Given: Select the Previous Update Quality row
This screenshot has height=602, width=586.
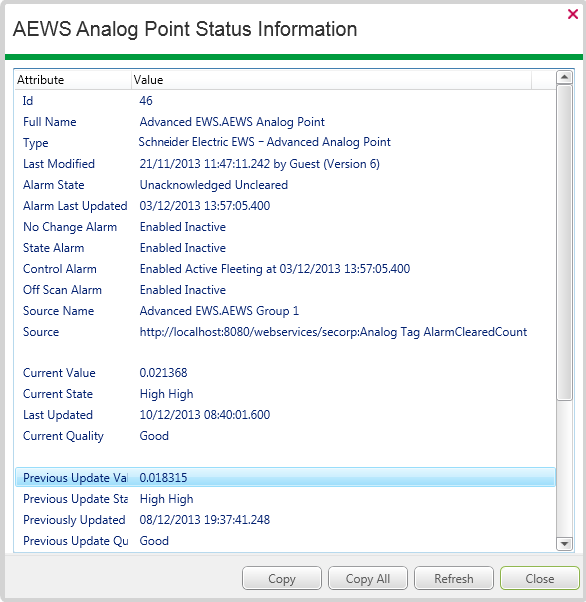Looking at the screenshot, I should (x=285, y=541).
